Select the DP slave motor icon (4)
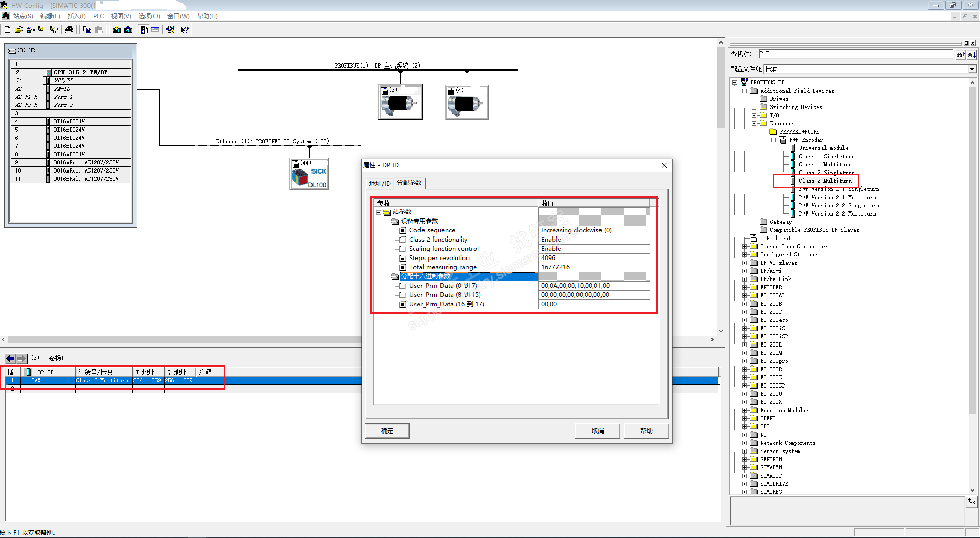Image resolution: width=980 pixels, height=538 pixels. coord(467,102)
